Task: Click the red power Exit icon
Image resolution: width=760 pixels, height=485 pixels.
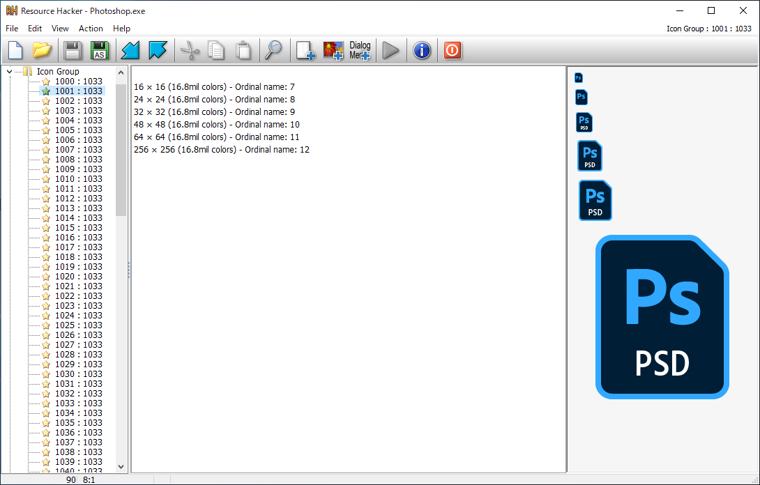Action: pos(452,50)
